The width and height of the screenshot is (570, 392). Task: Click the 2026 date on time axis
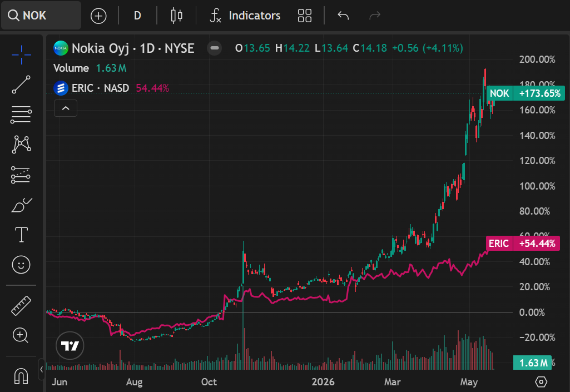(323, 382)
